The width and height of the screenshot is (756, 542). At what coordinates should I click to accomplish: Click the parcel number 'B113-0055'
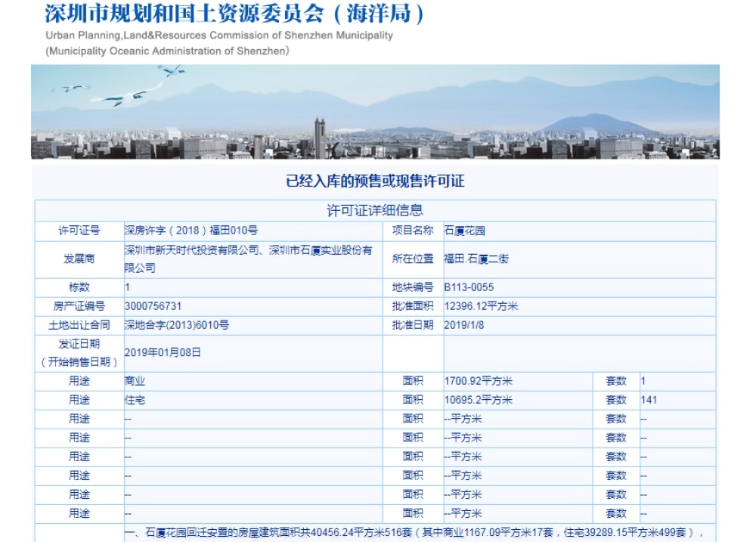[x=469, y=287]
